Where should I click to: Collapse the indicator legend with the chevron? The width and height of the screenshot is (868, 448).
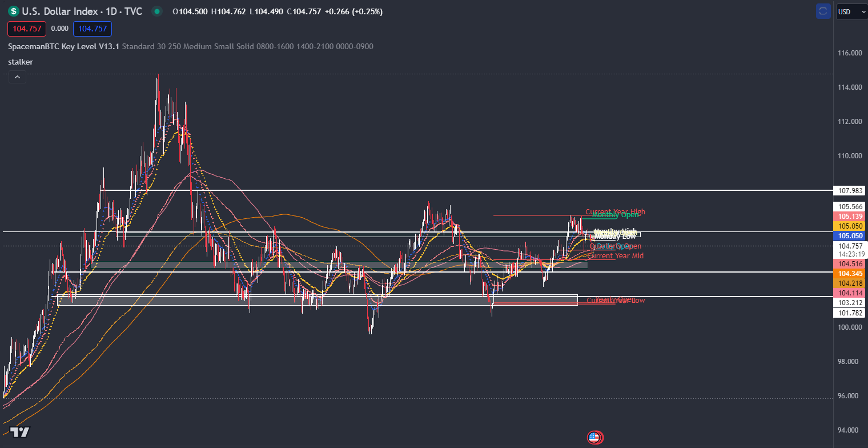tap(17, 77)
